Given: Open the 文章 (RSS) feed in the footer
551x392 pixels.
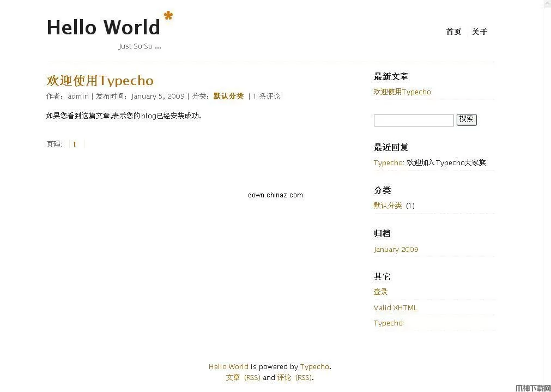Looking at the screenshot, I should pos(243,377).
